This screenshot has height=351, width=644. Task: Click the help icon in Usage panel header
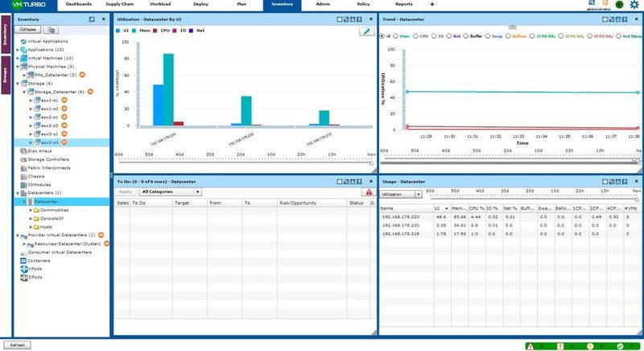point(625,181)
